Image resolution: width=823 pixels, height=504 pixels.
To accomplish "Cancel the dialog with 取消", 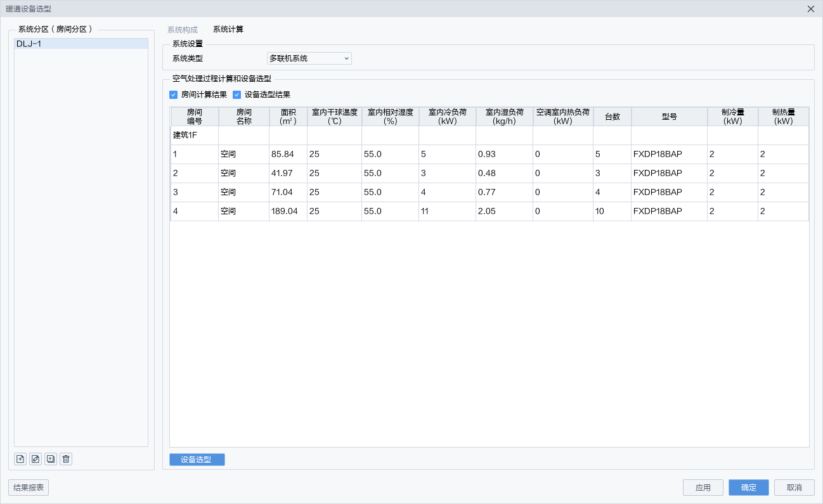I will coord(794,488).
